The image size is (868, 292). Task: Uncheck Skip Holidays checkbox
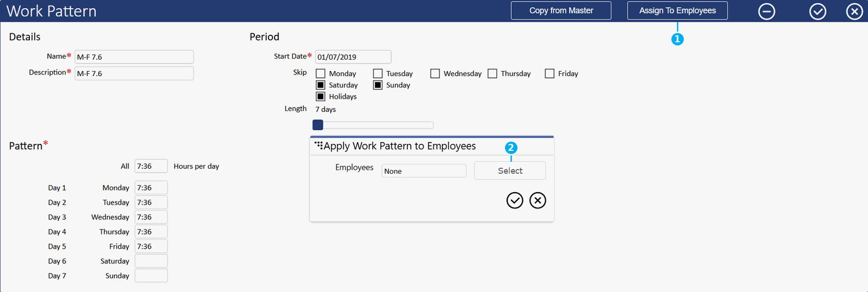click(x=321, y=96)
